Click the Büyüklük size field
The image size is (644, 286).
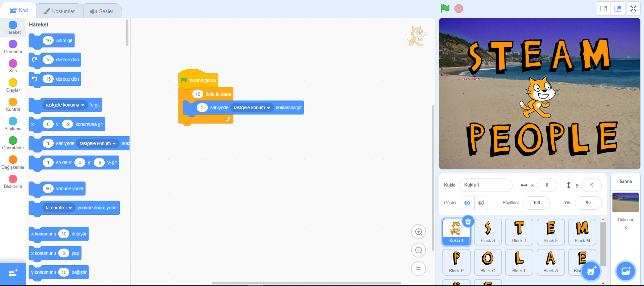[x=536, y=203]
